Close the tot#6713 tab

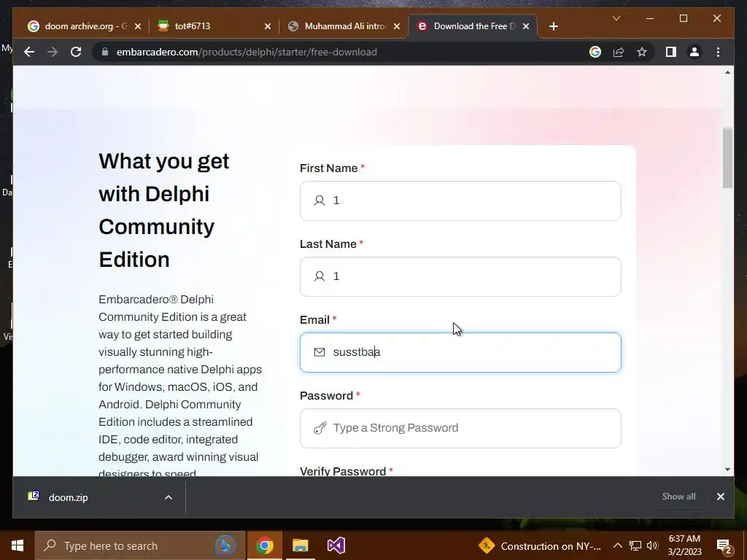coord(267,26)
